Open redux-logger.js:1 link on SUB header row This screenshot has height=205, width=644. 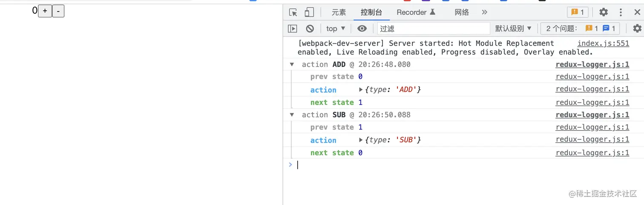click(x=592, y=115)
